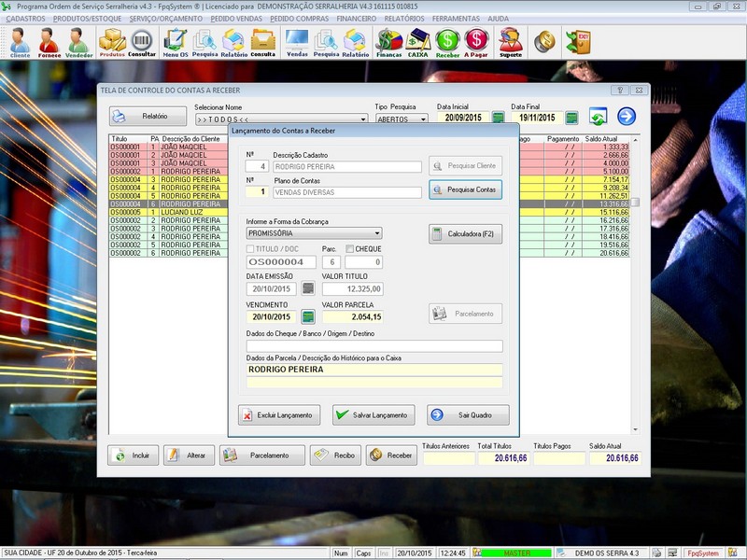This screenshot has height=560, width=747.
Task: Open the Selecionar Nome dropdown
Action: click(x=363, y=119)
